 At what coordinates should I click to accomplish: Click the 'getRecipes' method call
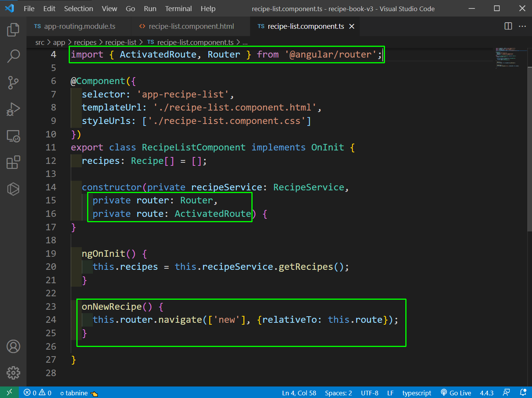306,267
